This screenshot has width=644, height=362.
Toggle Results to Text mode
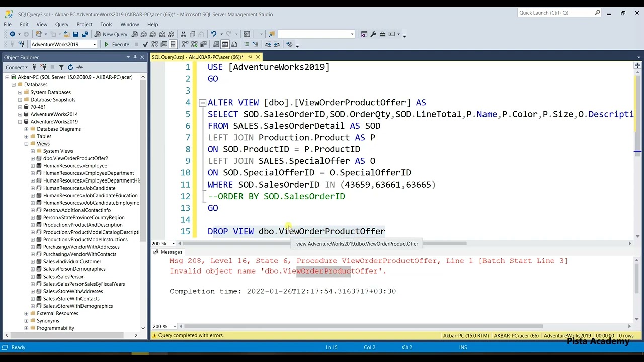216,44
